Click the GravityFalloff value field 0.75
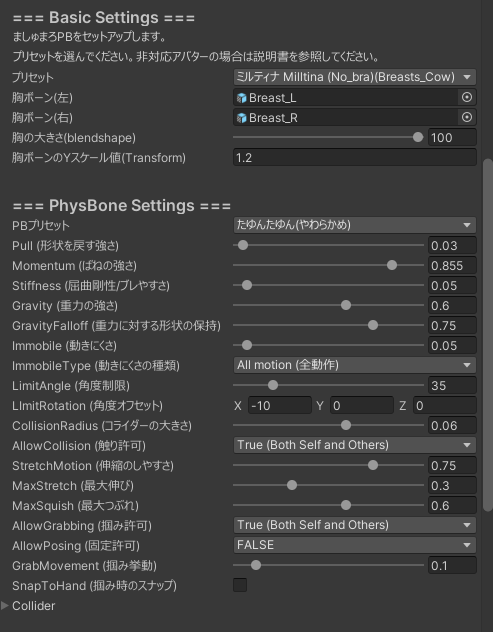The image size is (493, 632). [x=452, y=325]
